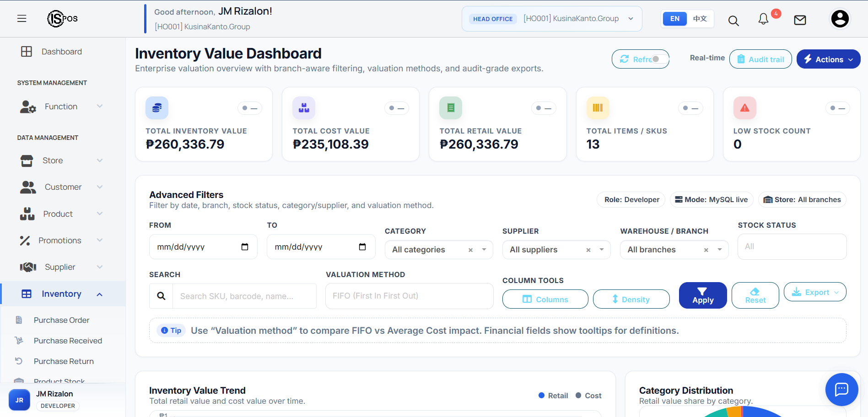This screenshot has height=417, width=868.
Task: Click the Tip info badge
Action: (x=171, y=331)
